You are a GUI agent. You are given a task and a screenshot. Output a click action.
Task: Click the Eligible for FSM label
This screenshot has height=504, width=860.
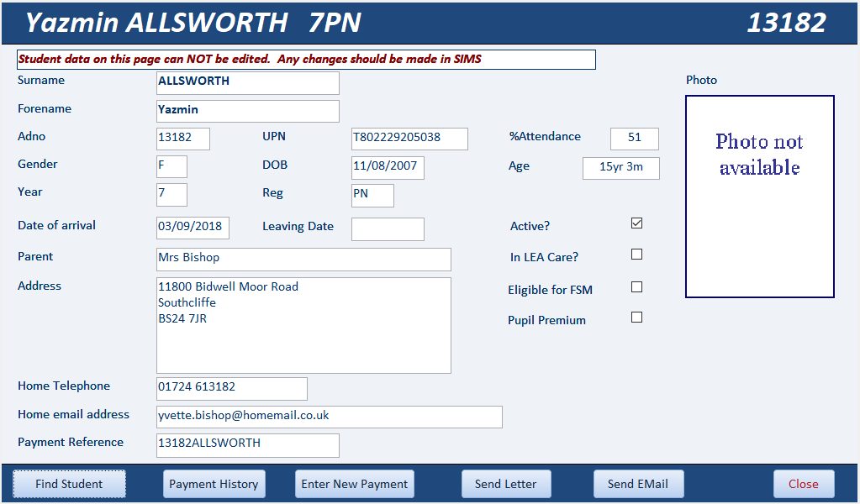tap(550, 290)
